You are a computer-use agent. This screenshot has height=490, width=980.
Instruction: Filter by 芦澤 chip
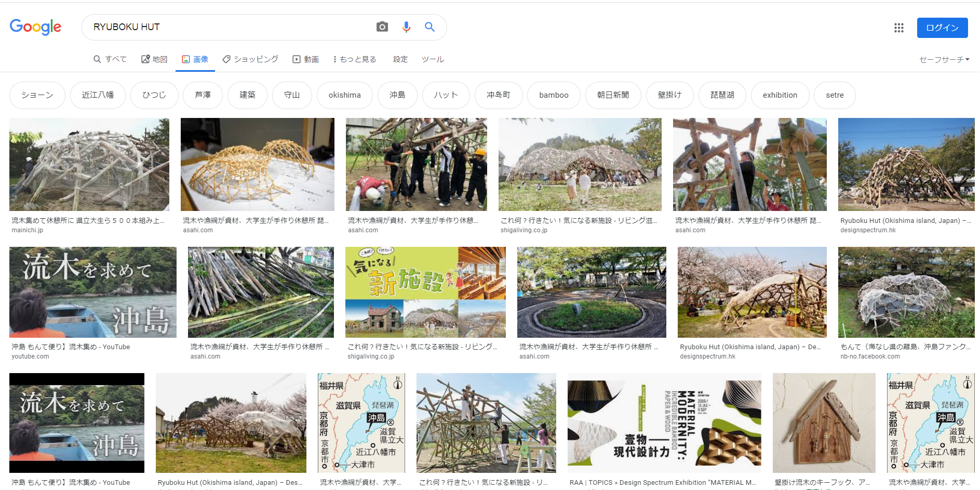click(x=203, y=95)
